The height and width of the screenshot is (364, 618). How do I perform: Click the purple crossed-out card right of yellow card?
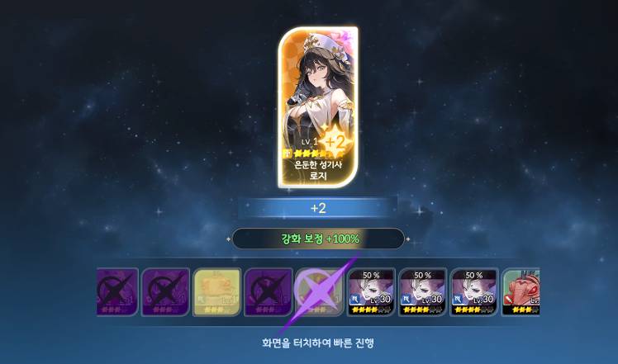(x=269, y=292)
